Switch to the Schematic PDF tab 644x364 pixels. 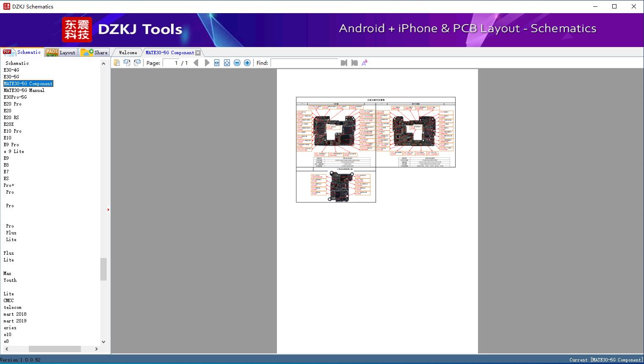(22, 52)
